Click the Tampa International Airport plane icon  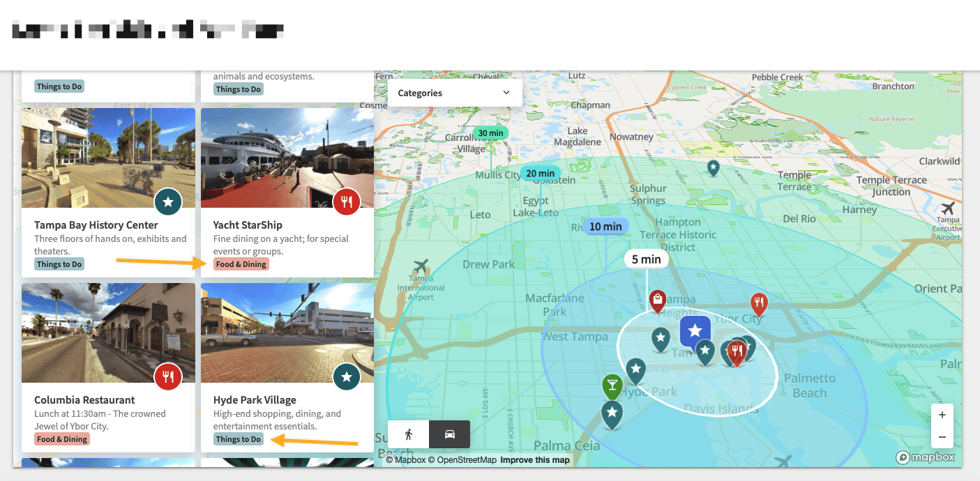point(421,266)
